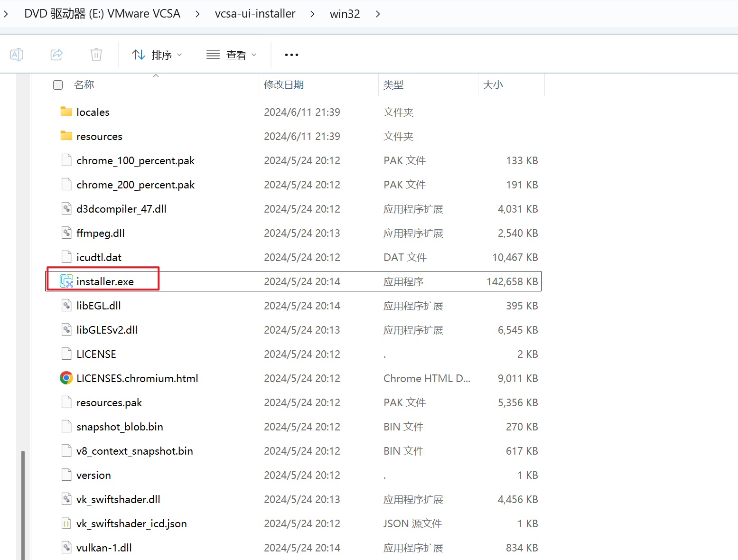
Task: Click the chrome_100_percent.pak file name
Action: pos(136,160)
